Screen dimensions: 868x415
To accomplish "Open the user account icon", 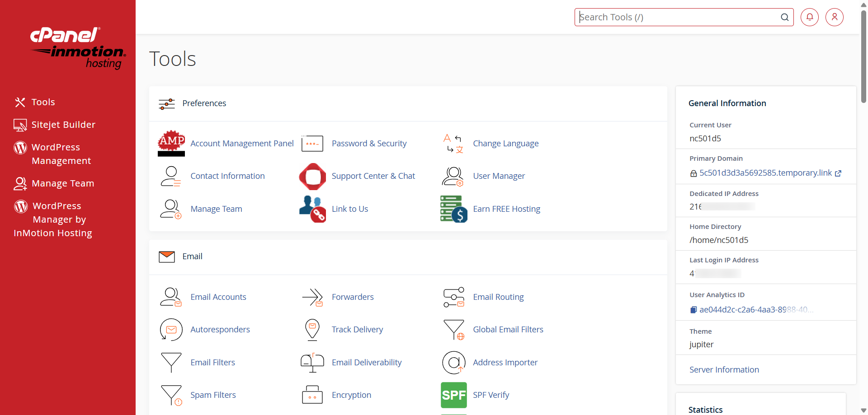I will coord(835,17).
